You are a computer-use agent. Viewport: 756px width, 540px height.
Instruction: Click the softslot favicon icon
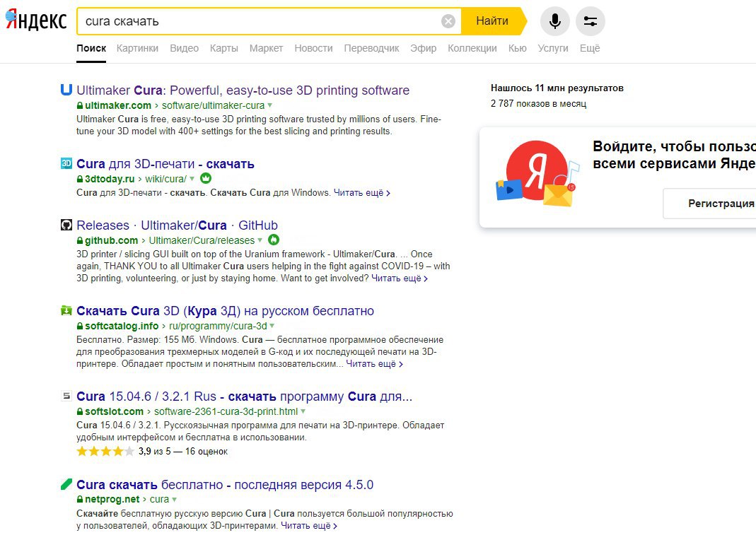pyautogui.click(x=66, y=396)
